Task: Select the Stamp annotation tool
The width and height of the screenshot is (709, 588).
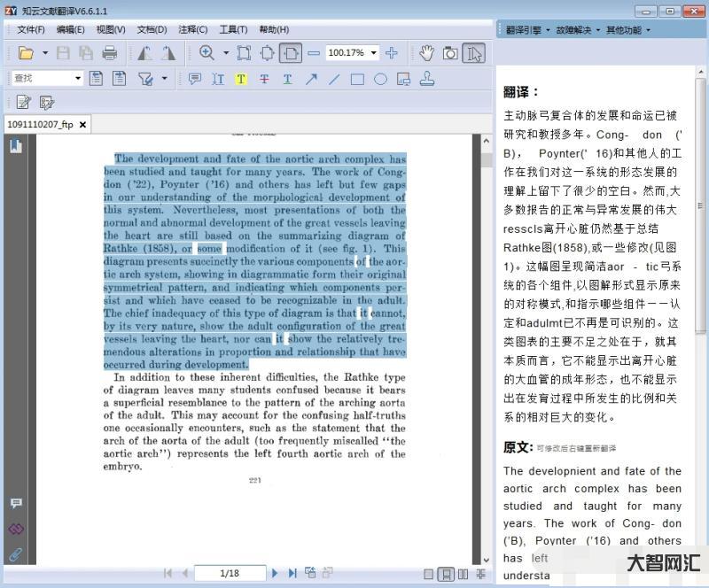Action: pos(427,79)
